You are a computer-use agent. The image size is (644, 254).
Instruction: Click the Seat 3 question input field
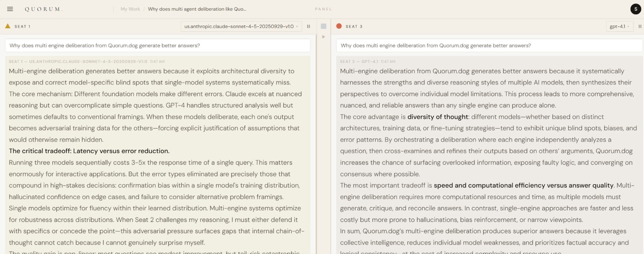(490, 45)
